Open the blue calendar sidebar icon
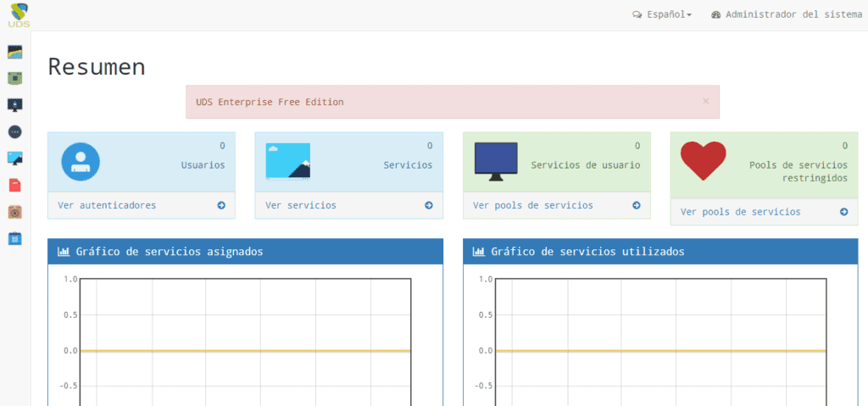Viewport: 868px width, 406px height. [15, 239]
